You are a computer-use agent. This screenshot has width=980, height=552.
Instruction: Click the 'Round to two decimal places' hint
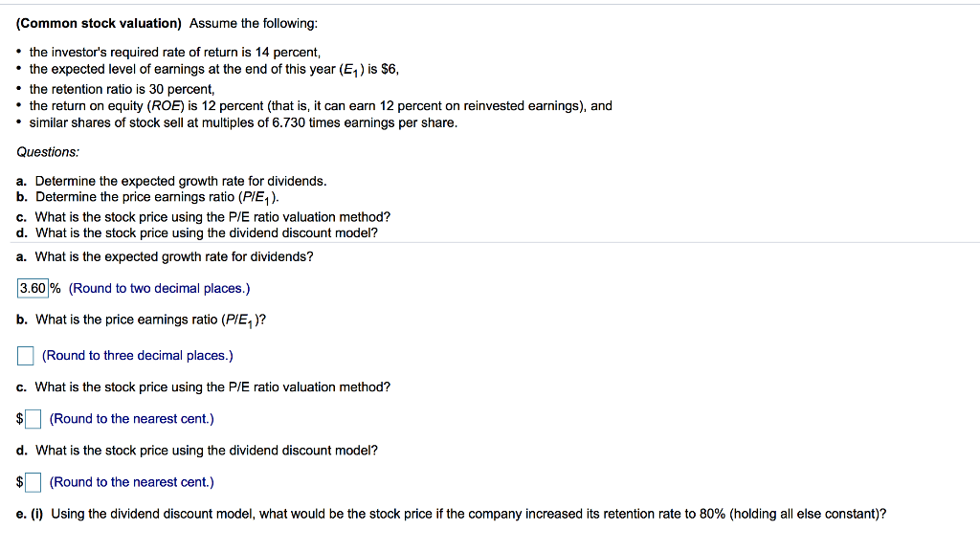[160, 289]
